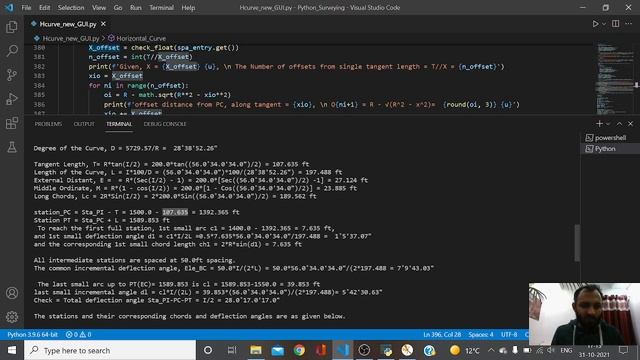
Task: Click the Windows Start button
Action: (x=12, y=350)
